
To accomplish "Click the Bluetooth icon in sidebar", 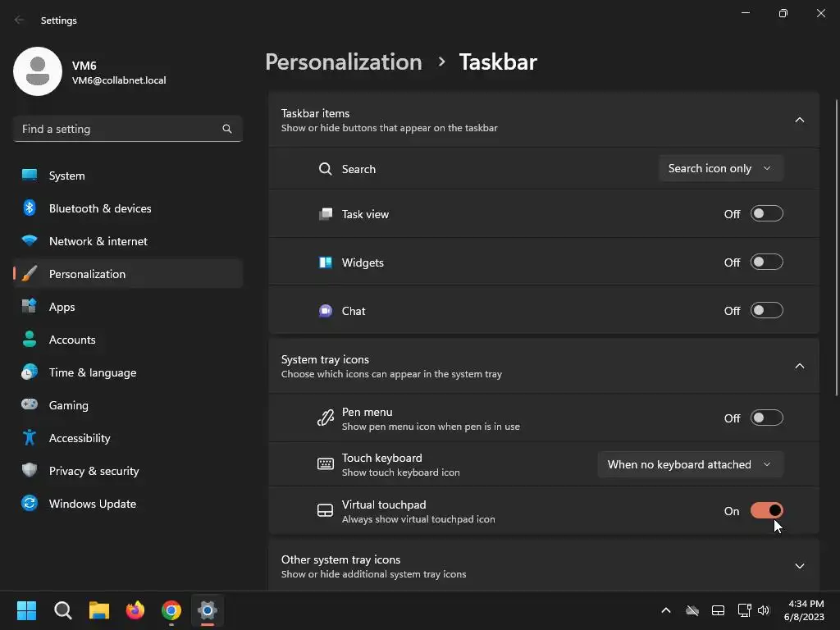I will [30, 208].
